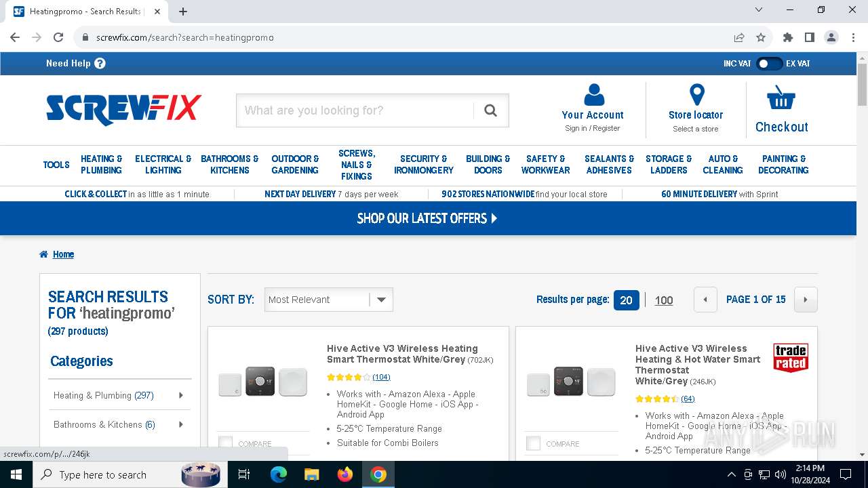Open the Chrome profile avatar
Image resolution: width=868 pixels, height=488 pixels.
[x=831, y=37]
